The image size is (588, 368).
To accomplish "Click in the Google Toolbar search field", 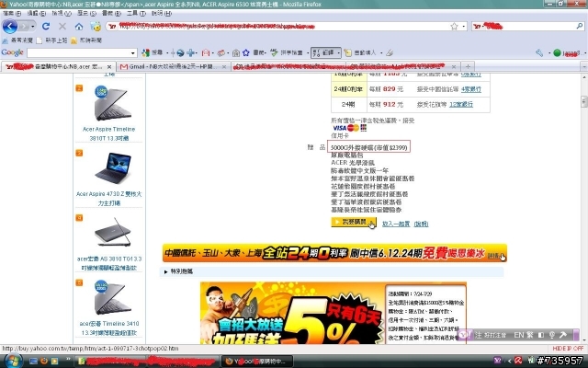I will click(79, 53).
